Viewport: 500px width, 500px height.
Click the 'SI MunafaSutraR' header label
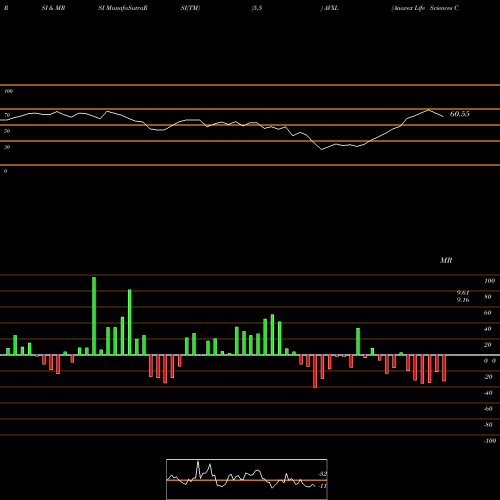[x=123, y=8]
